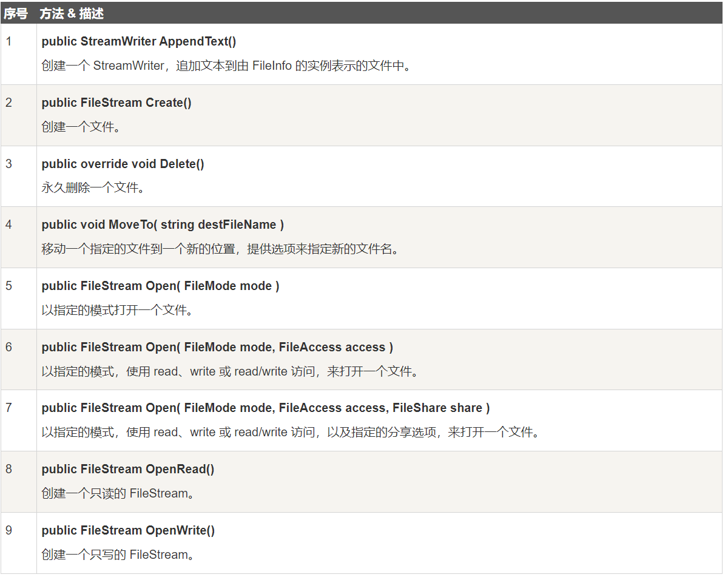Click the AppendText() method signature
Screen dimensions: 728x577
coord(139,41)
